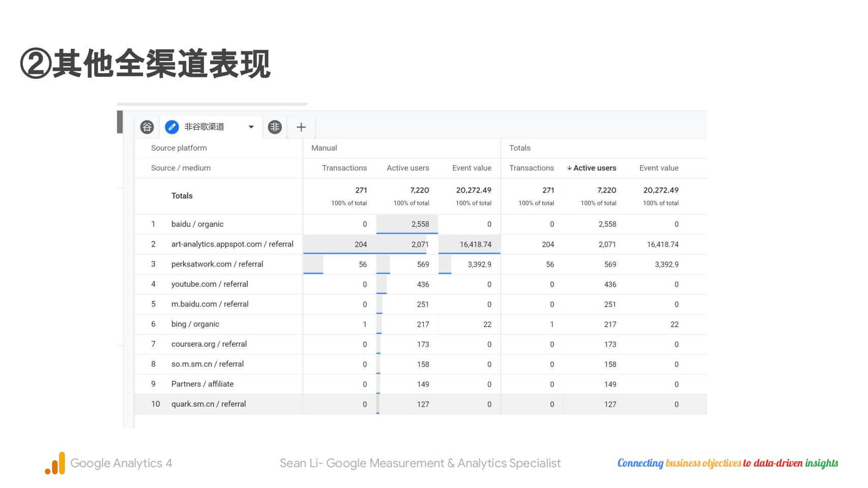Click the quark.sm.cn / referral row
The image size is (868, 488).
209,404
